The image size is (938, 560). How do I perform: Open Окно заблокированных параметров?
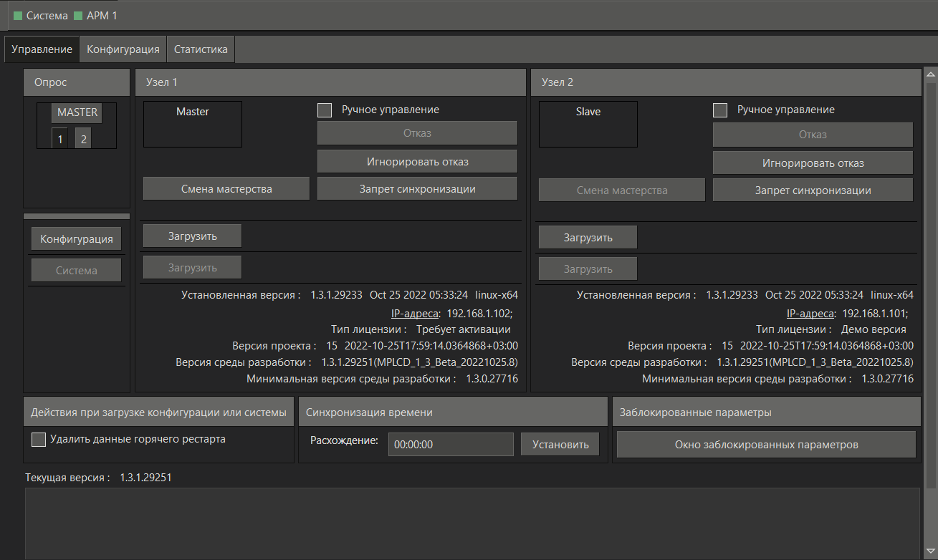click(x=766, y=445)
